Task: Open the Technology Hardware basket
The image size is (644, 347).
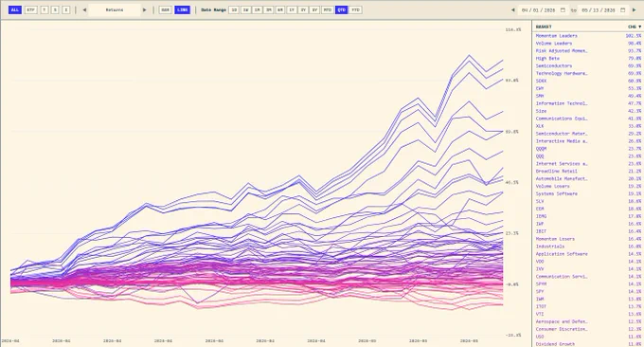Action: 588,73
